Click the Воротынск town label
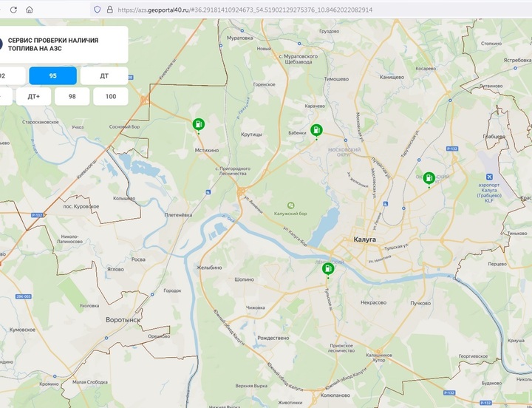The width and height of the screenshot is (532, 408). [123, 320]
